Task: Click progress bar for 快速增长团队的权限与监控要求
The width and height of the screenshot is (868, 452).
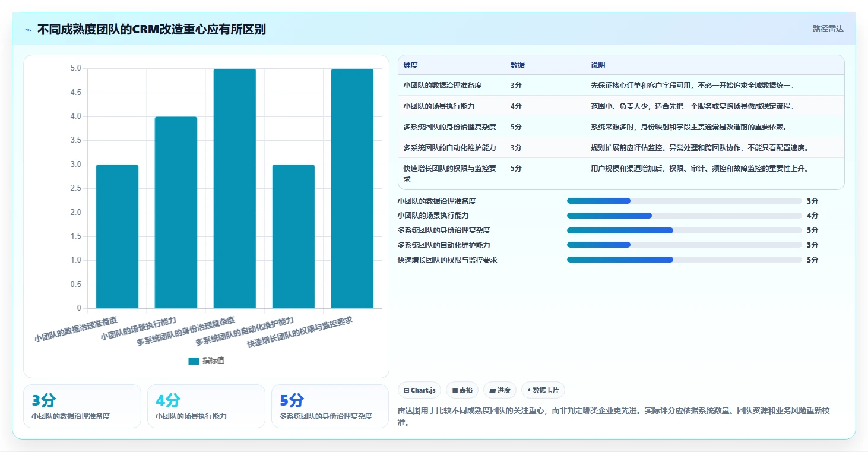Action: 685,260
